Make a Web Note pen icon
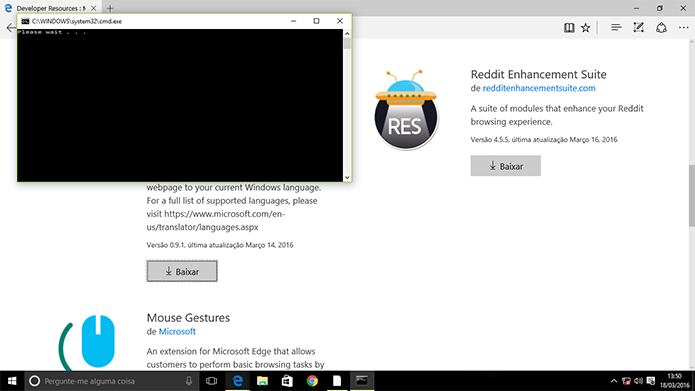 point(638,28)
